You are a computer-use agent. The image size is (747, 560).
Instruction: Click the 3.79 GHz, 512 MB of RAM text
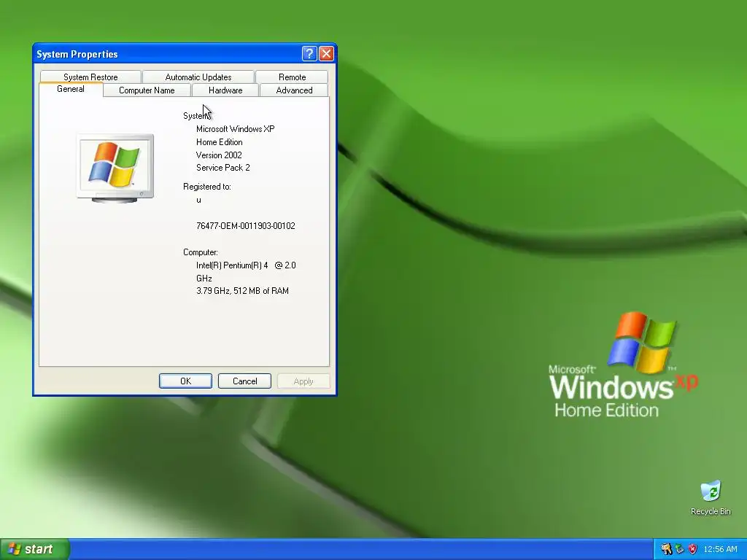(242, 291)
